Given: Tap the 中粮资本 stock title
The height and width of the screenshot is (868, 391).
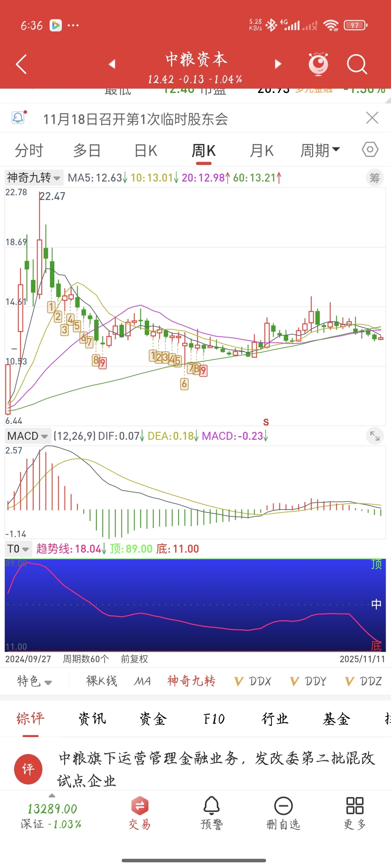Looking at the screenshot, I should click(196, 59).
